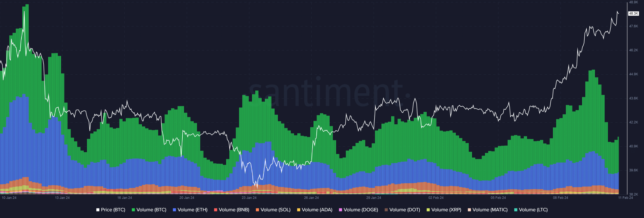Click the 38.2K price axis label
Screen dimensions: 644x218
(633, 194)
